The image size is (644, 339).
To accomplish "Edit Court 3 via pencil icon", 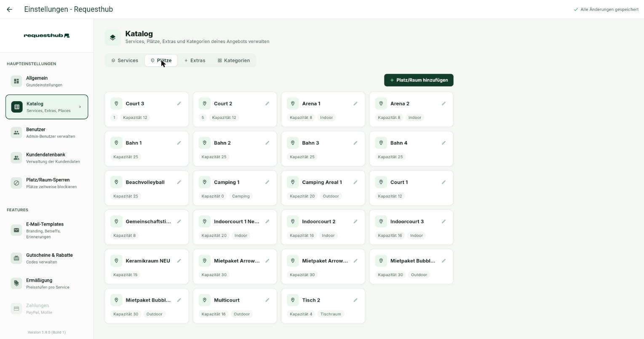I will (x=179, y=104).
